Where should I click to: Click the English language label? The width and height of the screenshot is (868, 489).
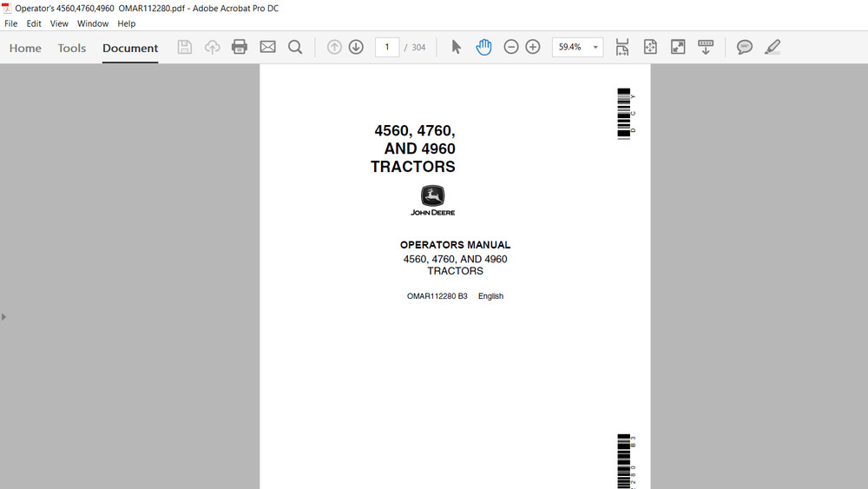[x=490, y=296]
